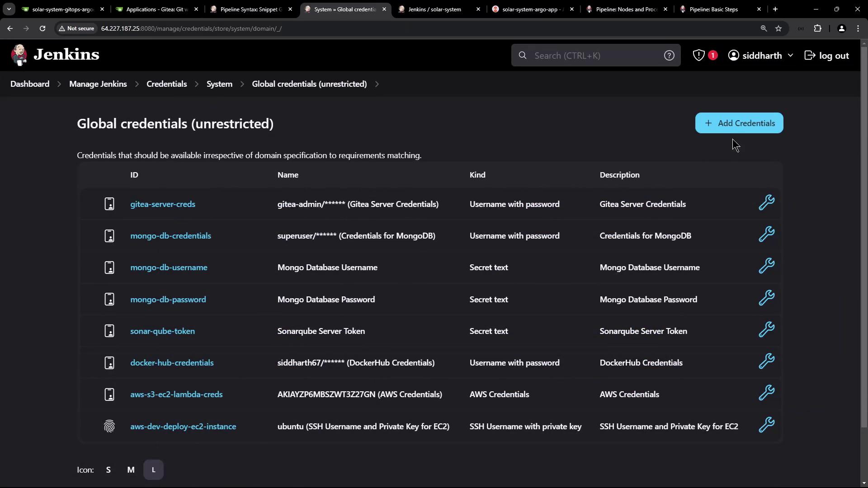The width and height of the screenshot is (868, 488).
Task: Open the docker-hub-credentials link
Action: click(x=172, y=362)
